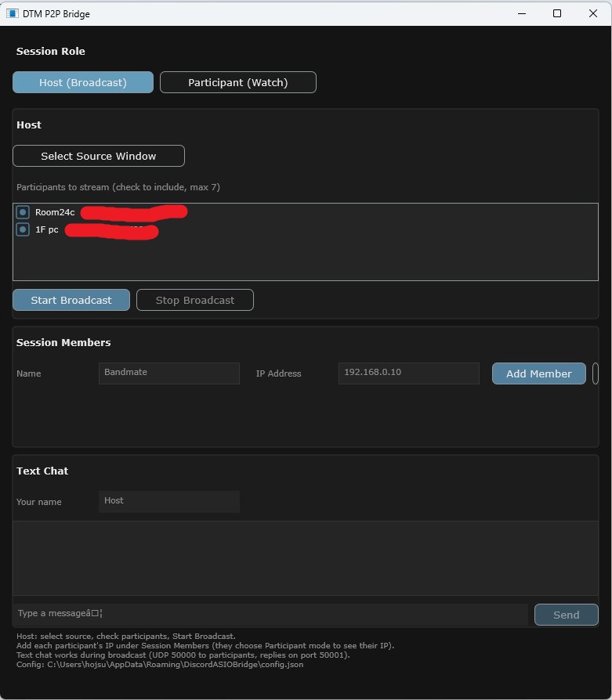
Task: Send the chat message
Action: (567, 615)
